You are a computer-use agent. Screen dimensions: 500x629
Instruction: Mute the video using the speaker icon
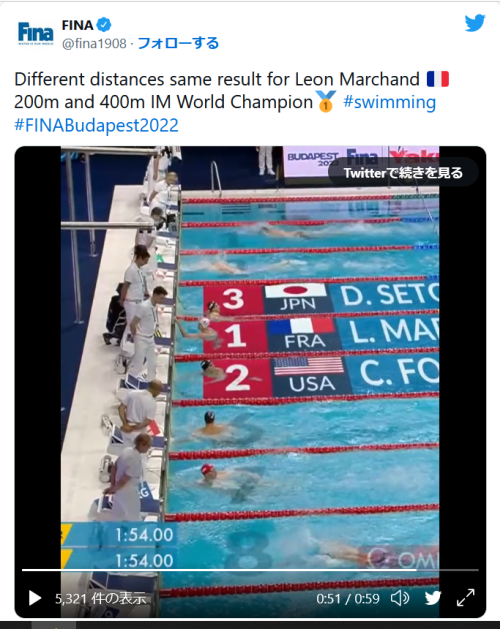pos(400,598)
